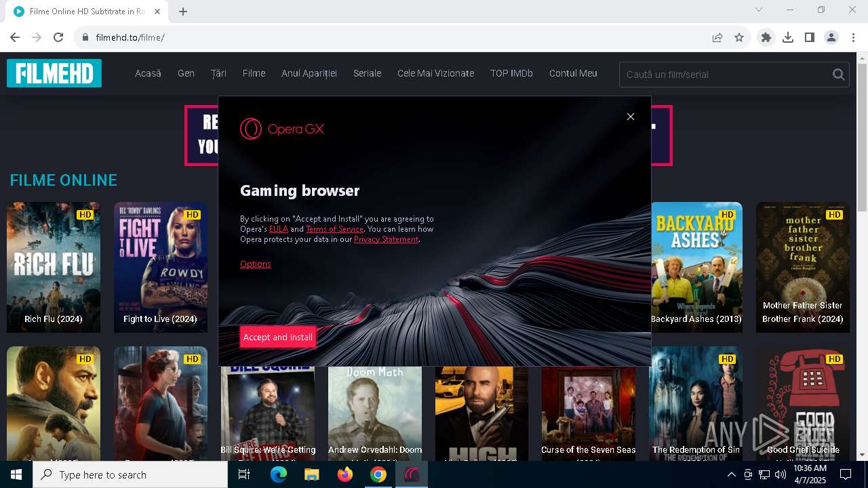The width and height of the screenshot is (868, 488).
Task: Close the Filme Online HD browser tab
Action: point(157,11)
